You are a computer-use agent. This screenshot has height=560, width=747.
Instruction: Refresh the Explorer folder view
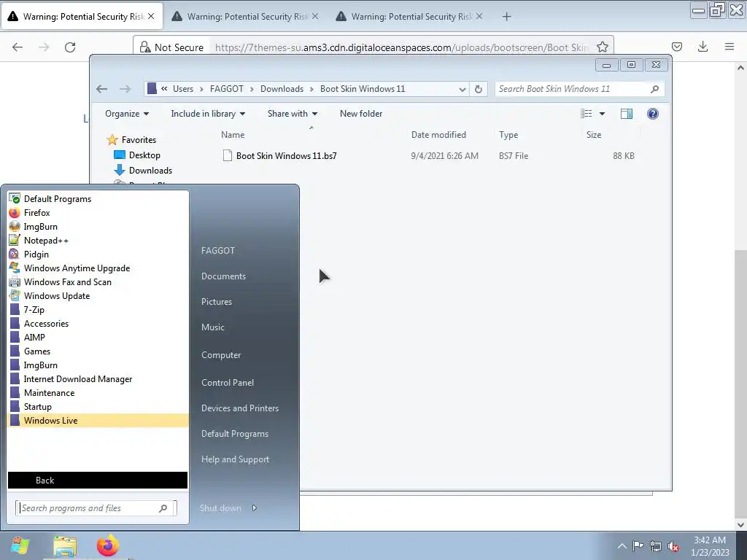click(x=479, y=89)
